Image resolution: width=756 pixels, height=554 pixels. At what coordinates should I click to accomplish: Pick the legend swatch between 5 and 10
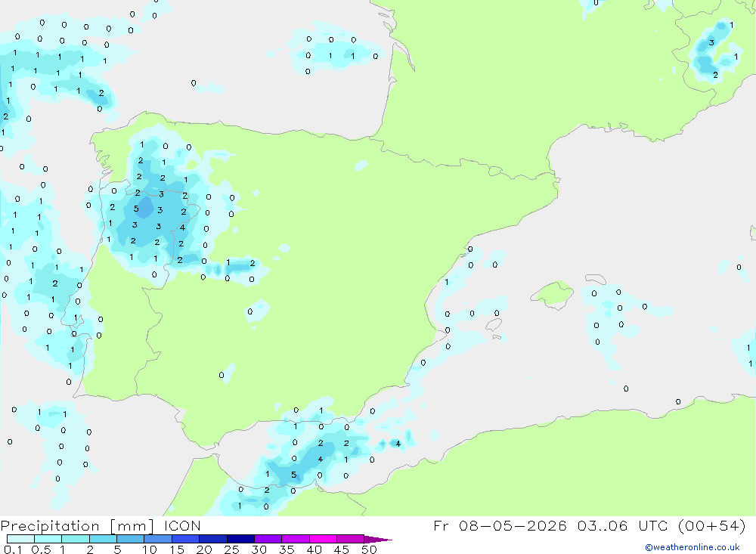131,539
